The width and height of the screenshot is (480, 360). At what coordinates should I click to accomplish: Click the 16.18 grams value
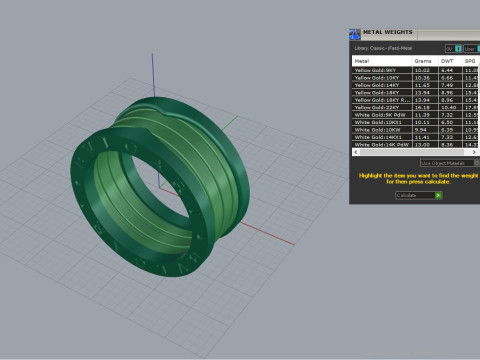click(x=422, y=108)
